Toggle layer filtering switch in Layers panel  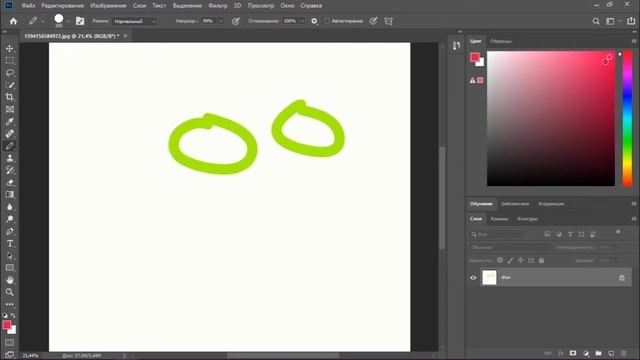(x=618, y=232)
